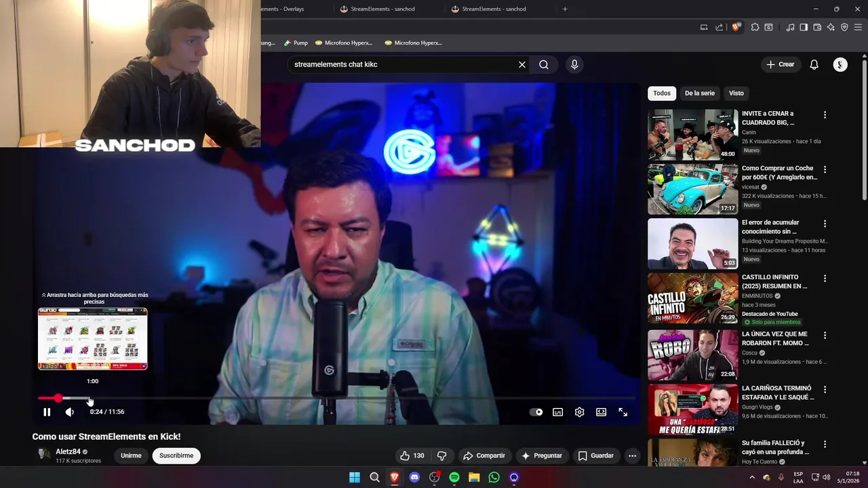Open options for 'LA ÚNICA VEZ QUE ME ROBARON' video
The height and width of the screenshot is (488, 868).
[x=825, y=335]
